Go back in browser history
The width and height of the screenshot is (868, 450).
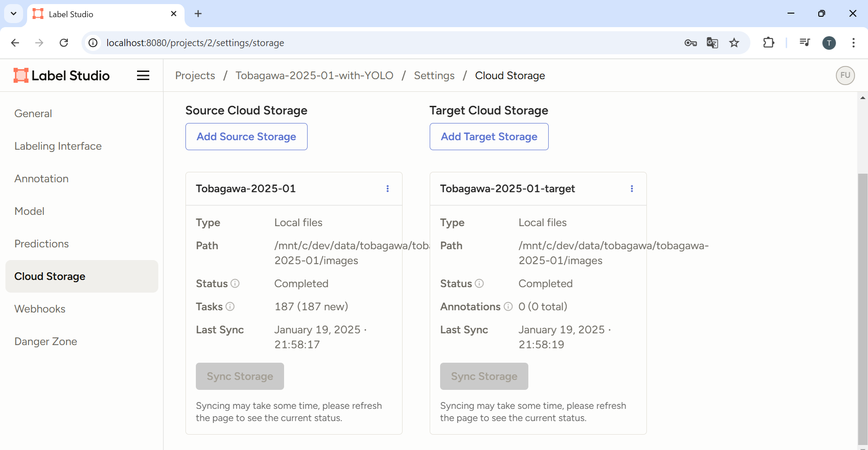pos(15,43)
